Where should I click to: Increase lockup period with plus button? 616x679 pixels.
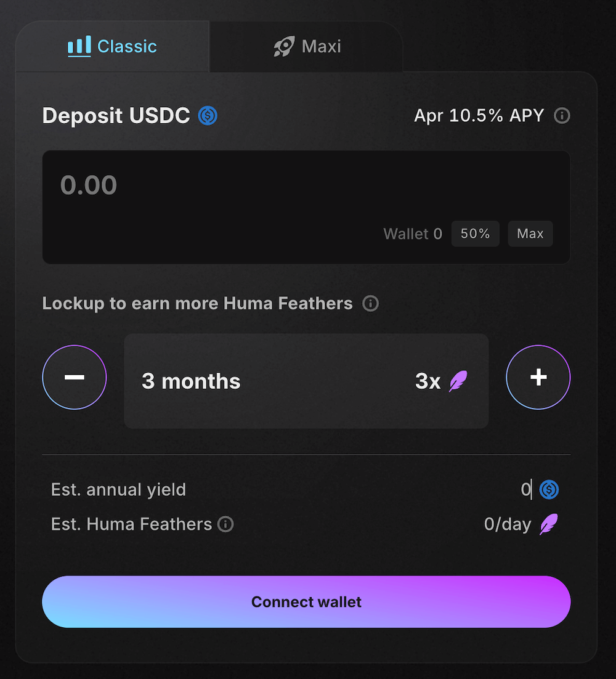[538, 377]
